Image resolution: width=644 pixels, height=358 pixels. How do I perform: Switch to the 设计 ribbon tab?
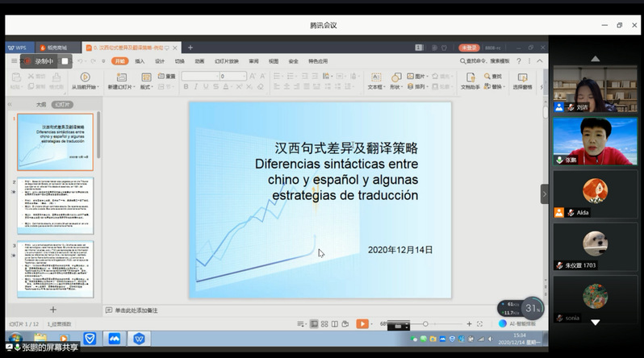click(x=160, y=61)
